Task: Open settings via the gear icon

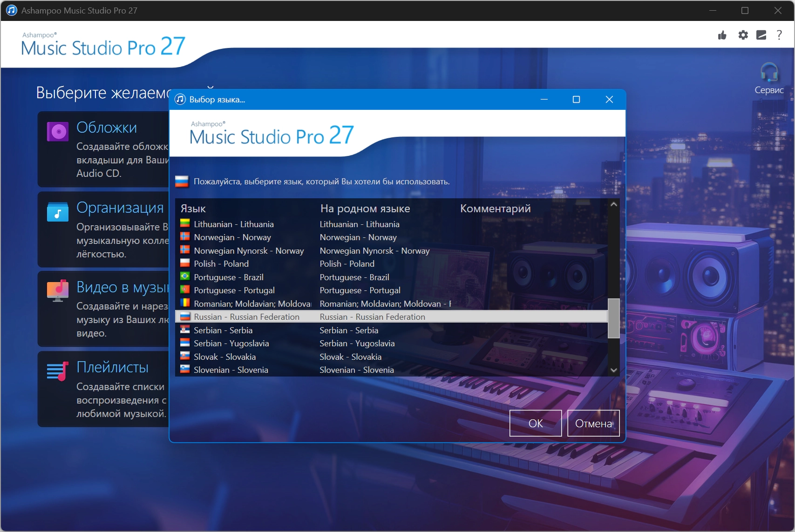Action: point(743,35)
